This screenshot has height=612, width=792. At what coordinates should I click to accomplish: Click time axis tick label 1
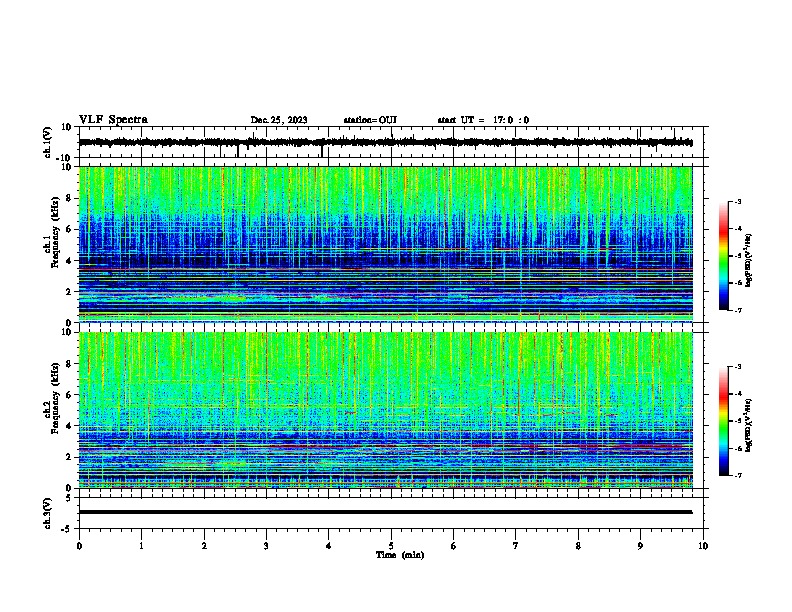pos(142,546)
